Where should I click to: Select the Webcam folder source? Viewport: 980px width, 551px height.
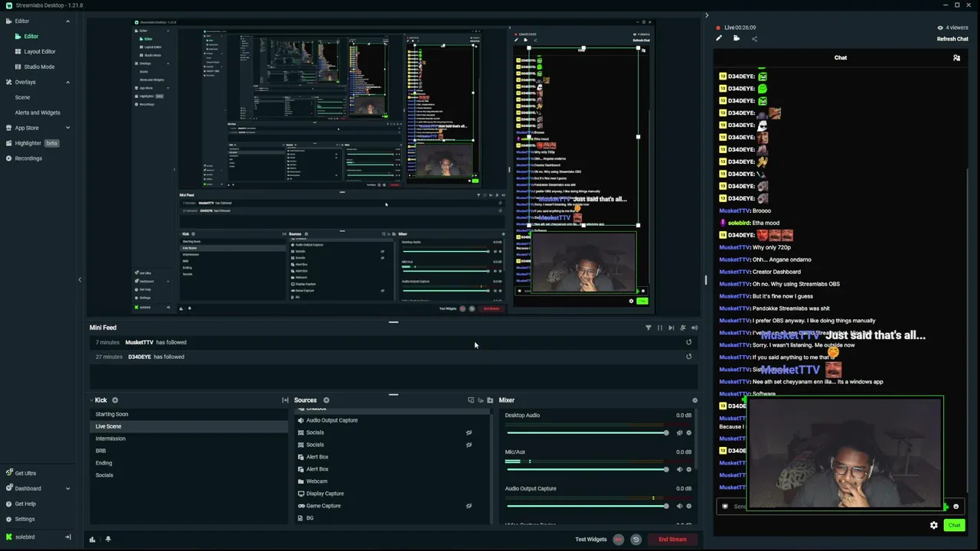[390, 481]
